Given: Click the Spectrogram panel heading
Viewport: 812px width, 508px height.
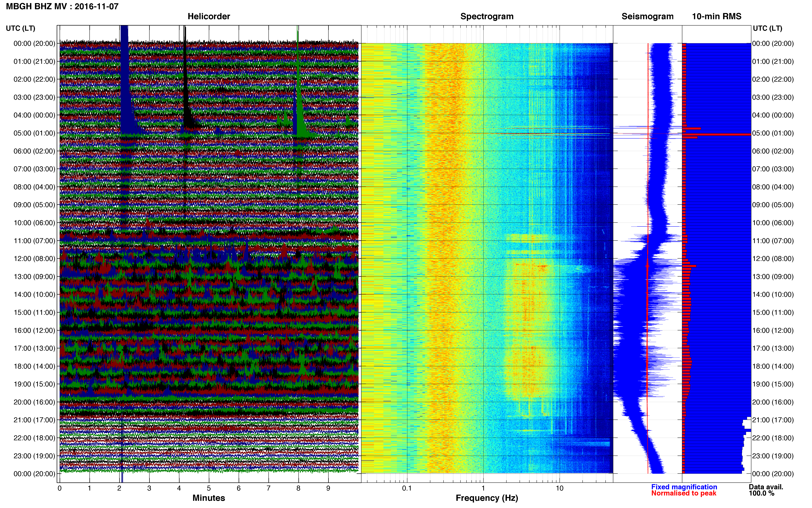Looking at the screenshot, I should coord(487,16).
